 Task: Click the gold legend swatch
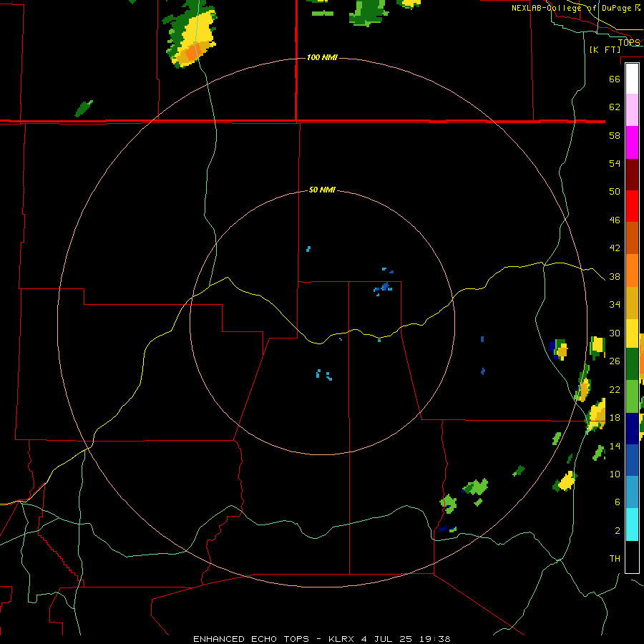tap(632, 303)
